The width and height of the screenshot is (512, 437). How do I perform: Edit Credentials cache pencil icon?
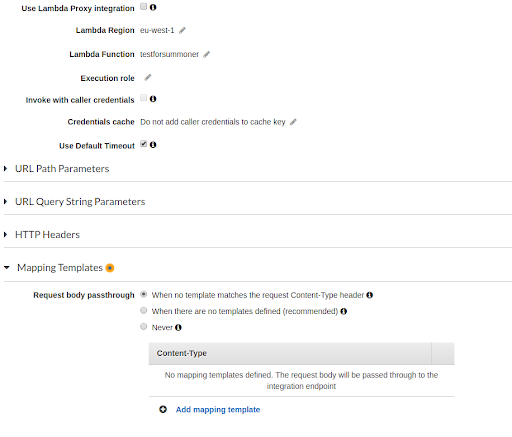293,122
